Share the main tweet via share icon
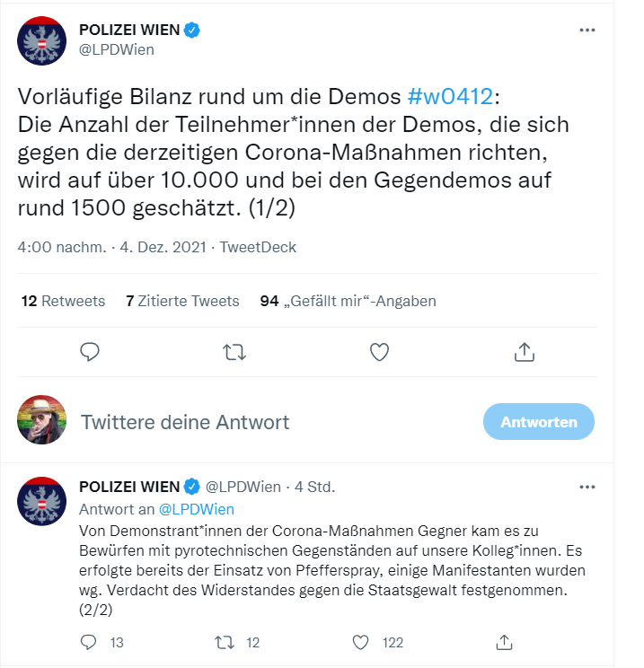 [x=525, y=352]
